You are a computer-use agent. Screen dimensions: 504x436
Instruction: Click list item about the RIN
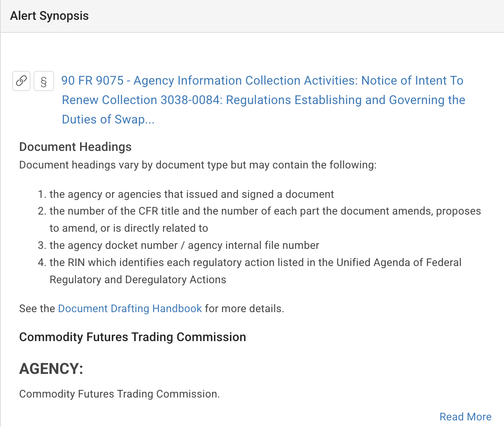pos(255,262)
